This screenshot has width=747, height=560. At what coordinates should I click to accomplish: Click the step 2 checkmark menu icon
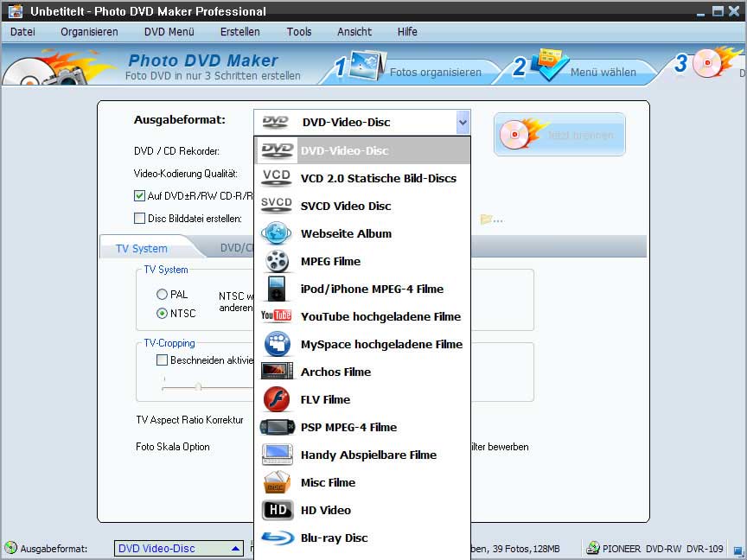549,63
